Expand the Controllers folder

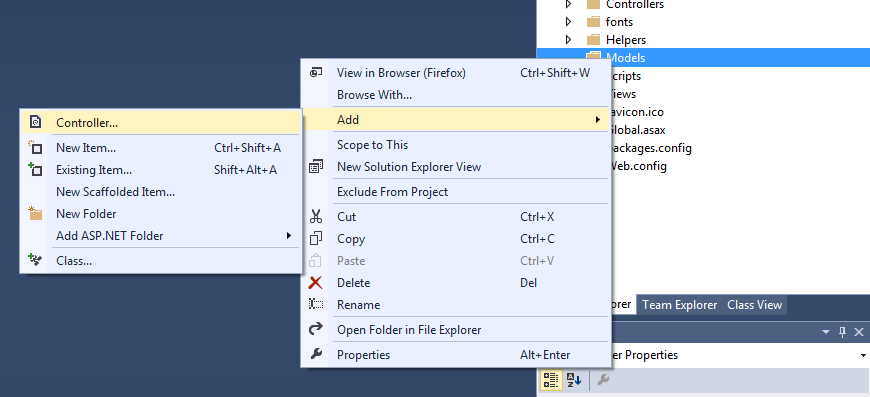coord(568,4)
